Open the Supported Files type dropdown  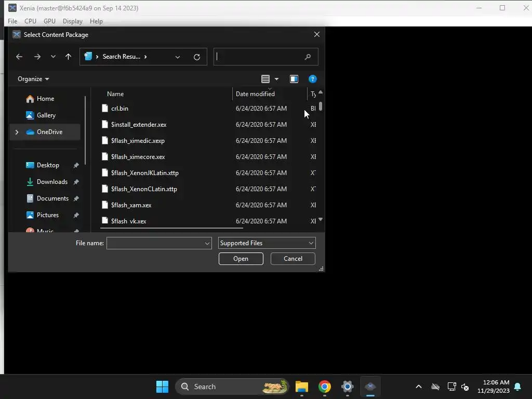[267, 243]
